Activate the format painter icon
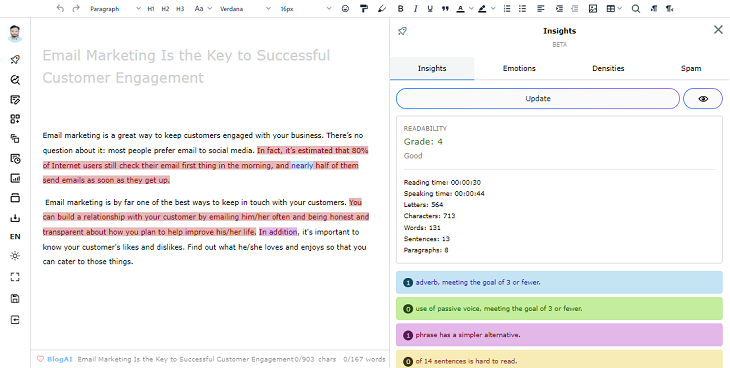Viewport: 730px width, 368px height. (x=364, y=8)
